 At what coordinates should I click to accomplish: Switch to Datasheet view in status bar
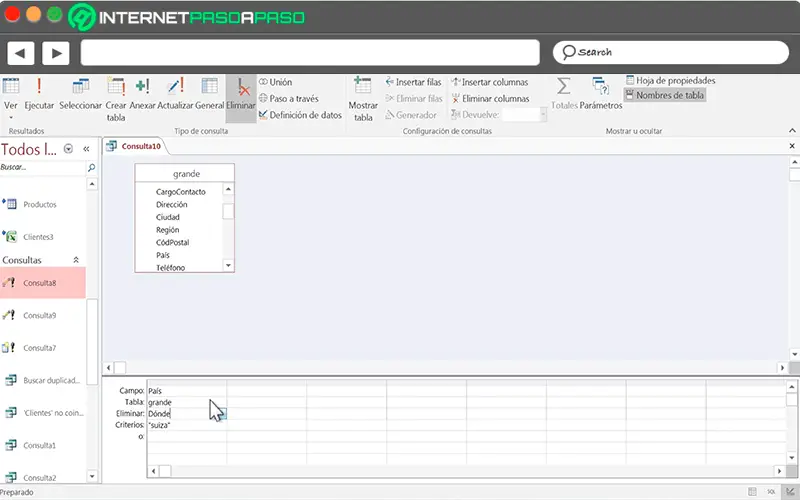point(753,492)
